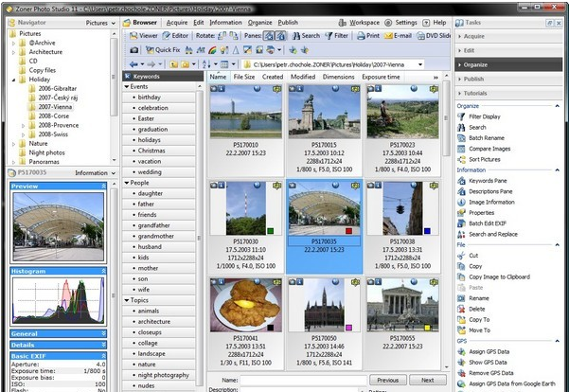The height and width of the screenshot is (392, 569).
Task: Go back with the blue arrow
Action: click(133, 64)
